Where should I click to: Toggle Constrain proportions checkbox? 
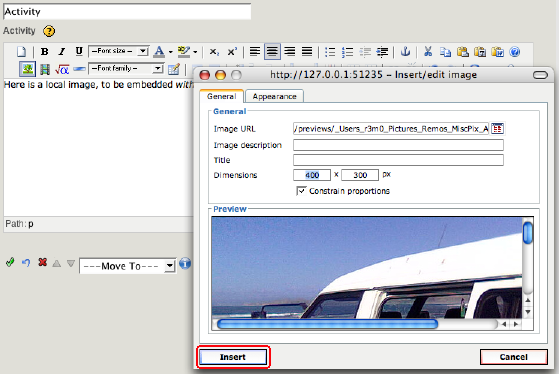click(x=301, y=191)
